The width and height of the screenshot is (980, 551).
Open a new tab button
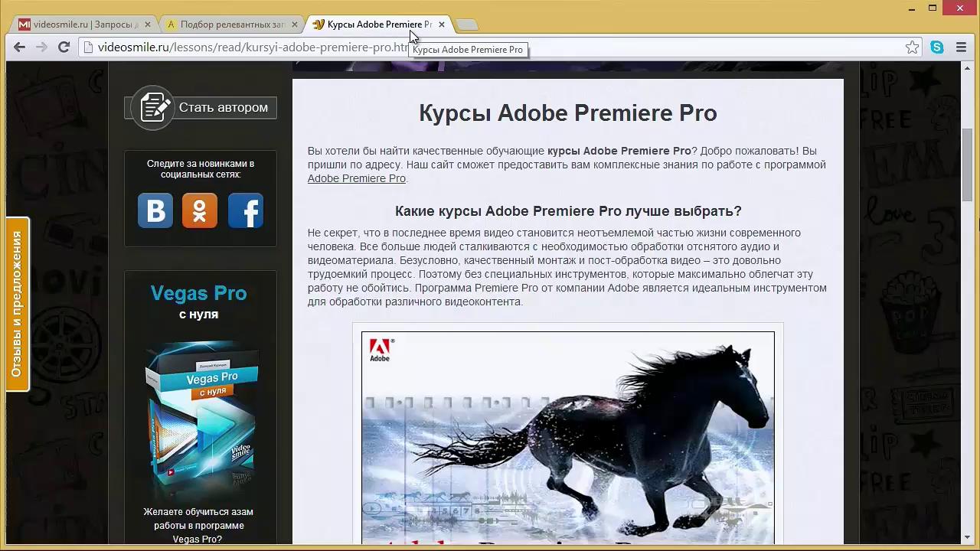[x=467, y=24]
